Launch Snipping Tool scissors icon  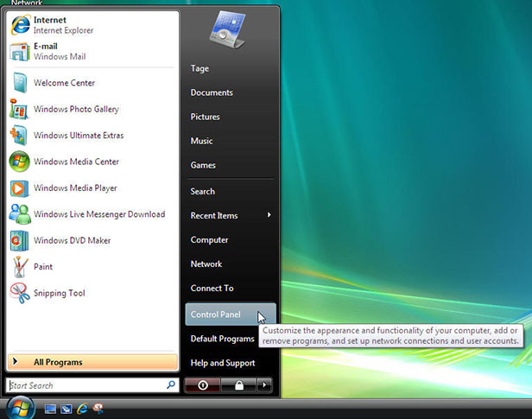coord(20,293)
